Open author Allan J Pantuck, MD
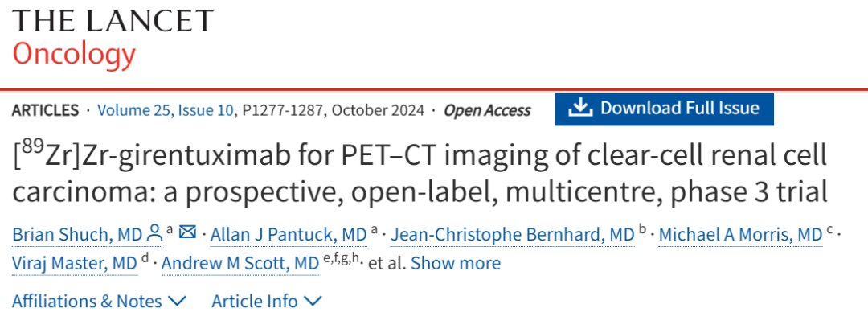 tap(289, 235)
